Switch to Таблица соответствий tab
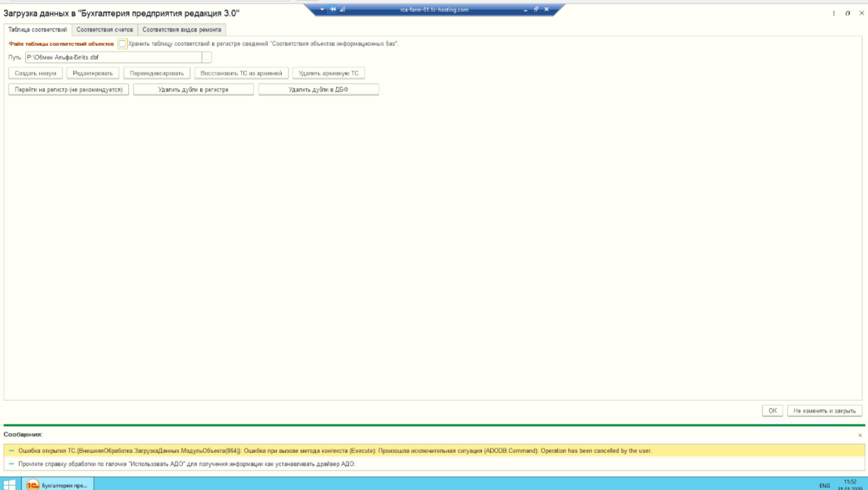Image resolution: width=868 pixels, height=490 pixels. [38, 30]
